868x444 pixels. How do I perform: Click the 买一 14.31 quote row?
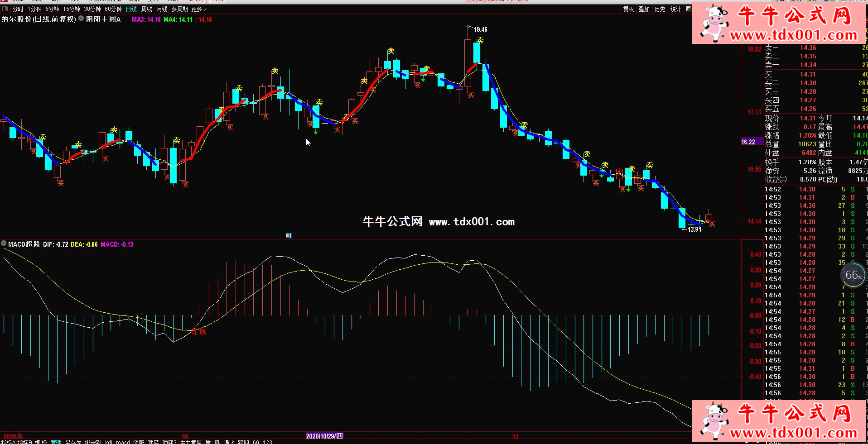[x=816, y=74]
